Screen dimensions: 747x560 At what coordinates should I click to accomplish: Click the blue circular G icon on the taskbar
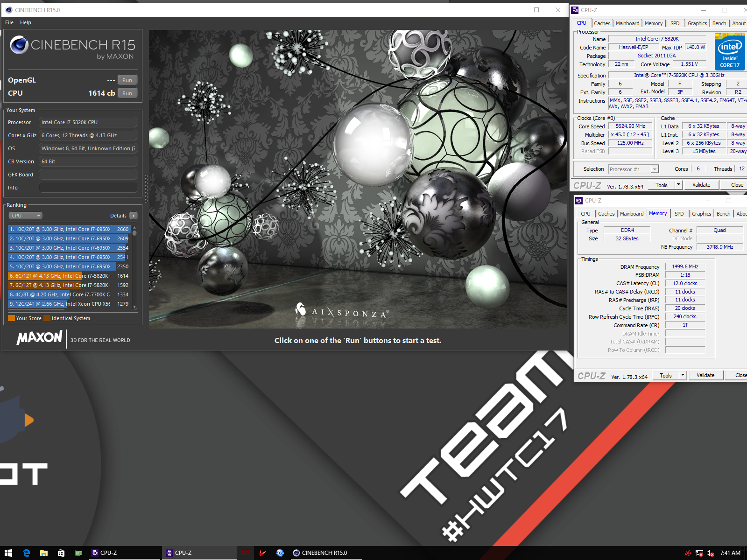280,553
